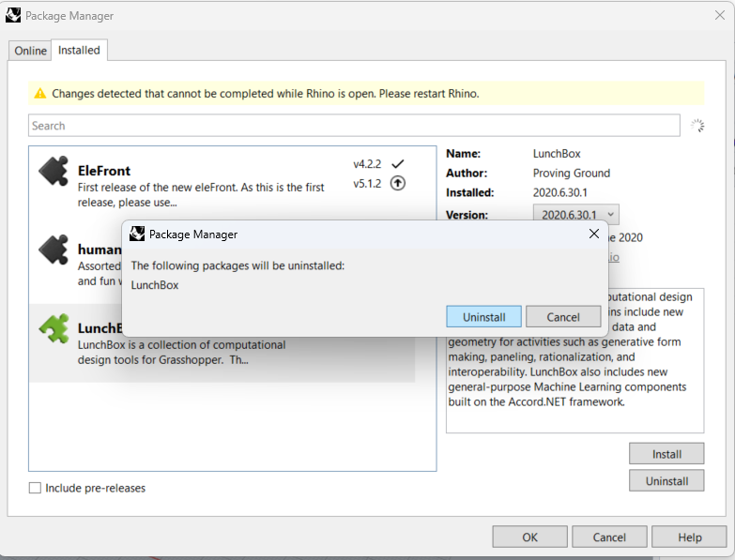Click Cancel in the uninstall dialog
Image resolution: width=735 pixels, height=560 pixels.
point(563,317)
